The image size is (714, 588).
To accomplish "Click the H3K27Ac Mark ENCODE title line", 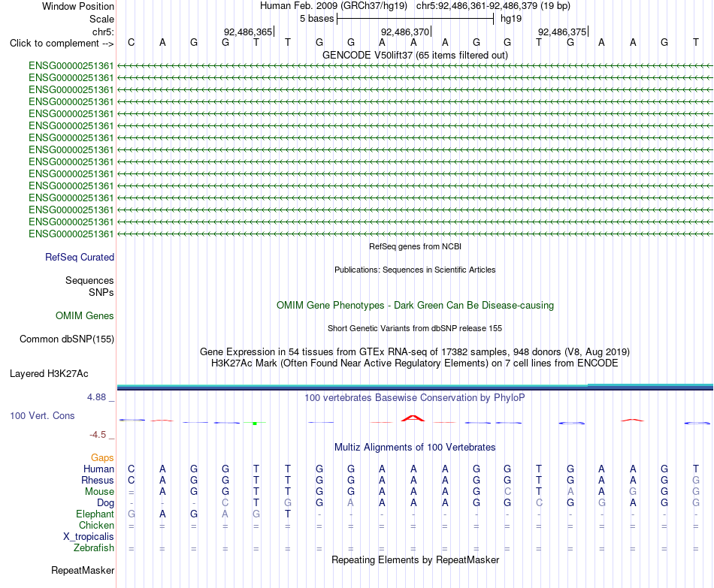I will (415, 363).
